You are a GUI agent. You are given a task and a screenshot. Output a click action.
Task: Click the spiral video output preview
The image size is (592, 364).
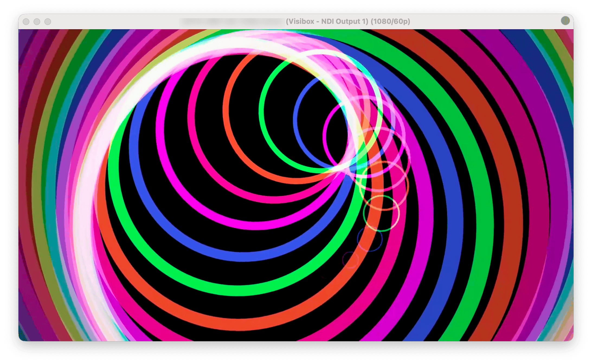pos(296,185)
